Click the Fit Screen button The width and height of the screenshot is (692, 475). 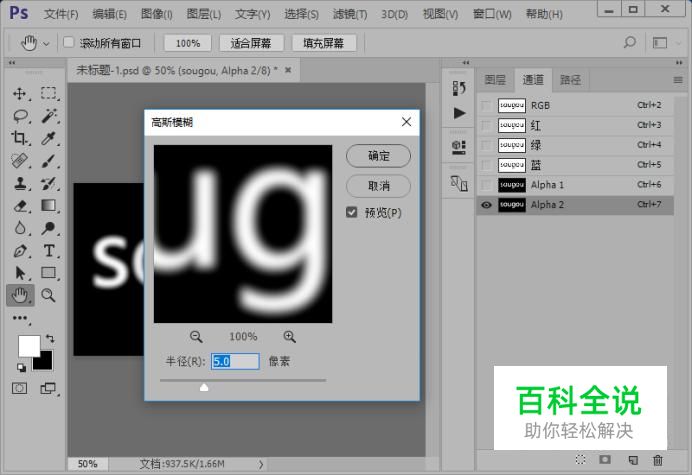(x=251, y=43)
